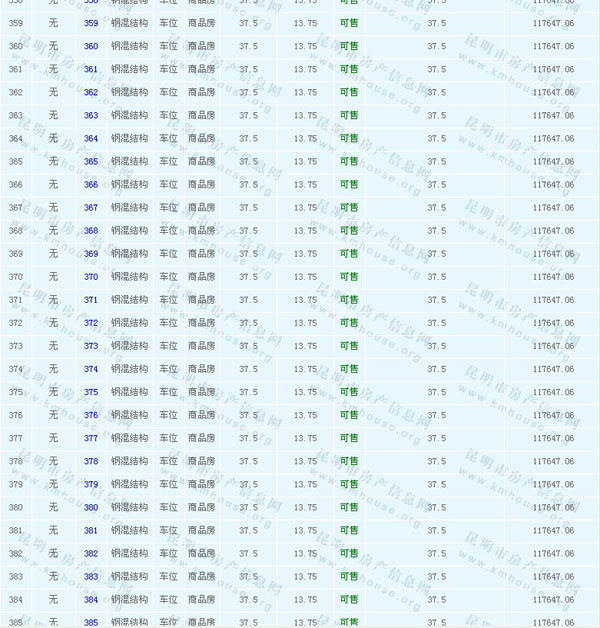Image resolution: width=600 pixels, height=628 pixels.
Task: Click blue parking unit link 365
Action: [x=91, y=162]
